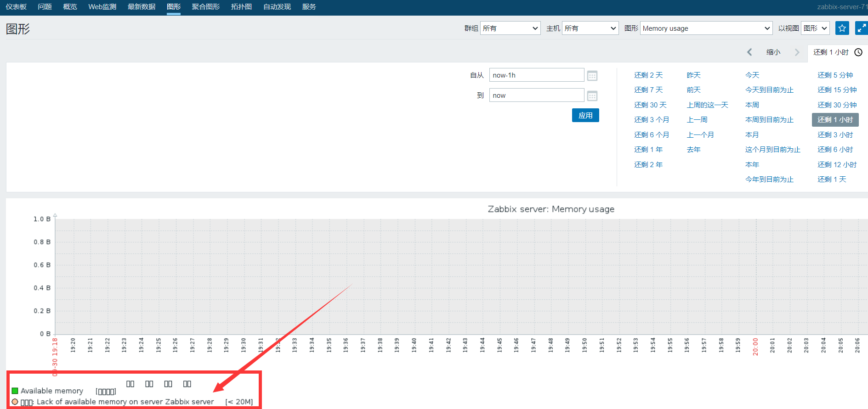Open 聚合图形 screens menu
868x409 pixels.
(206, 7)
